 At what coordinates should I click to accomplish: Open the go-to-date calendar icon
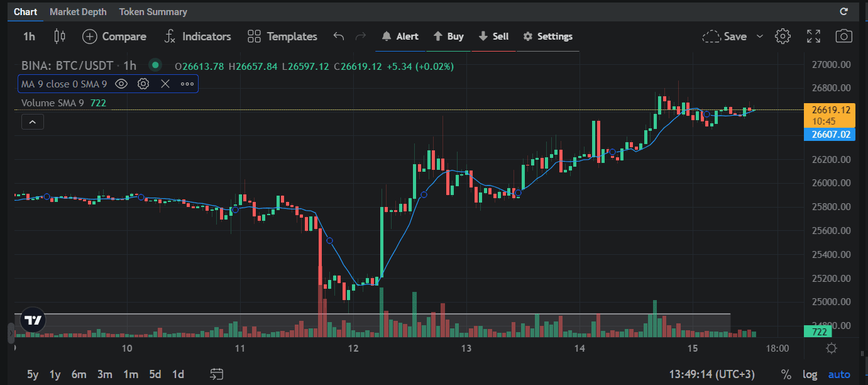pyautogui.click(x=217, y=374)
